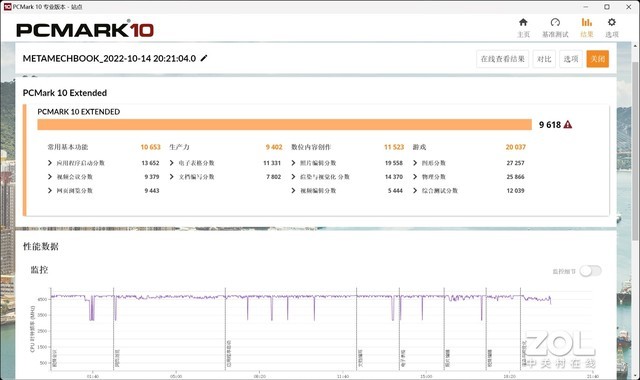Open the Home (主页) icon
The image size is (640, 380).
(x=523, y=22)
